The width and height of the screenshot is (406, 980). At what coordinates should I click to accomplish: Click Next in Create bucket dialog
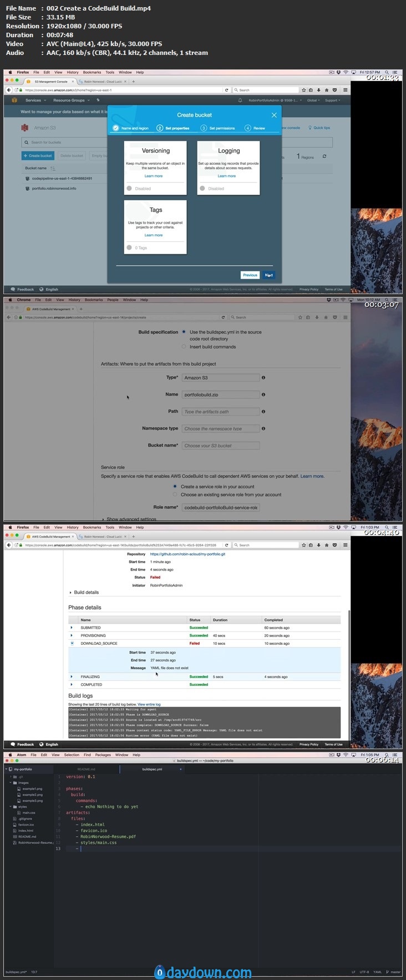pyautogui.click(x=268, y=275)
